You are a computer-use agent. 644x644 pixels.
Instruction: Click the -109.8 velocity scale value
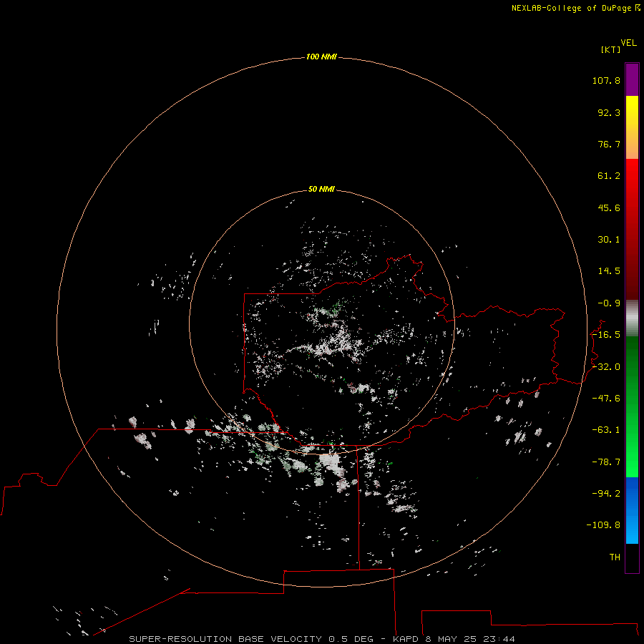(603, 525)
